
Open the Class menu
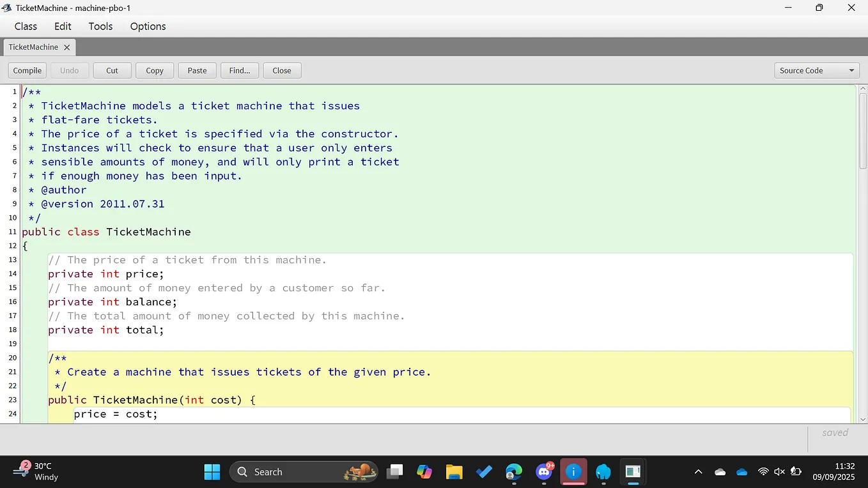point(26,26)
